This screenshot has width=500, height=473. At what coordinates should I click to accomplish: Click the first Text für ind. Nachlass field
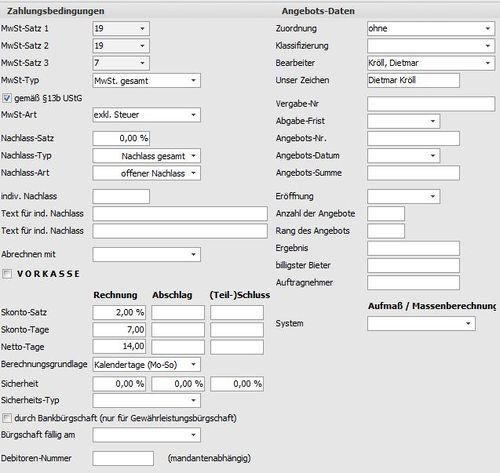coord(180,214)
